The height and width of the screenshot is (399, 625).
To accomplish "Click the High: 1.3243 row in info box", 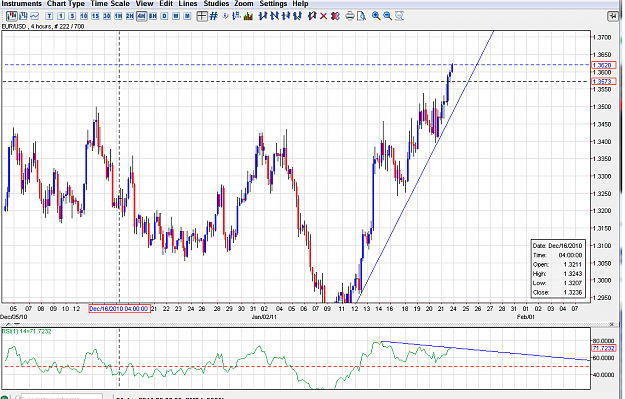I will pyautogui.click(x=557, y=273).
